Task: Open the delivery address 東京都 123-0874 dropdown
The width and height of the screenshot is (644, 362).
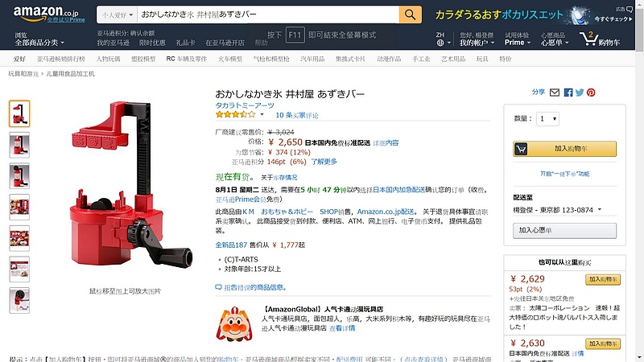Action: point(557,210)
